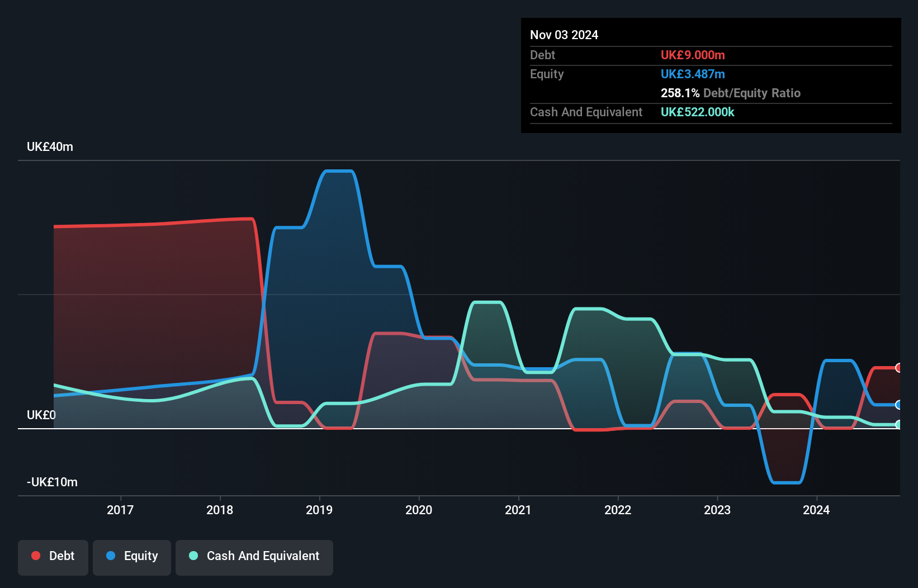This screenshot has height=588, width=918.
Task: Click the UK£3.487m equity value
Action: tap(693, 74)
